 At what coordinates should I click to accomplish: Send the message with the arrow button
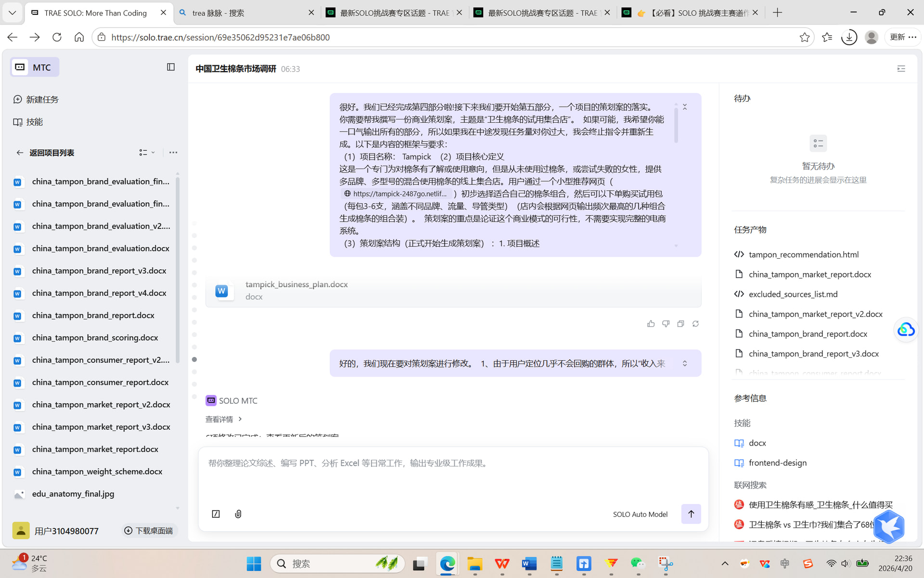pyautogui.click(x=691, y=514)
